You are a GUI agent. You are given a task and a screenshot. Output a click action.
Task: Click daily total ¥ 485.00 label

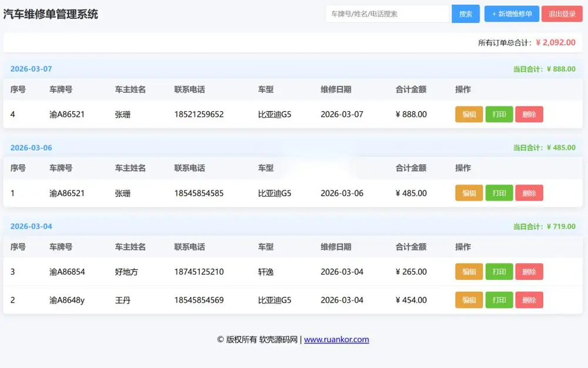(544, 148)
